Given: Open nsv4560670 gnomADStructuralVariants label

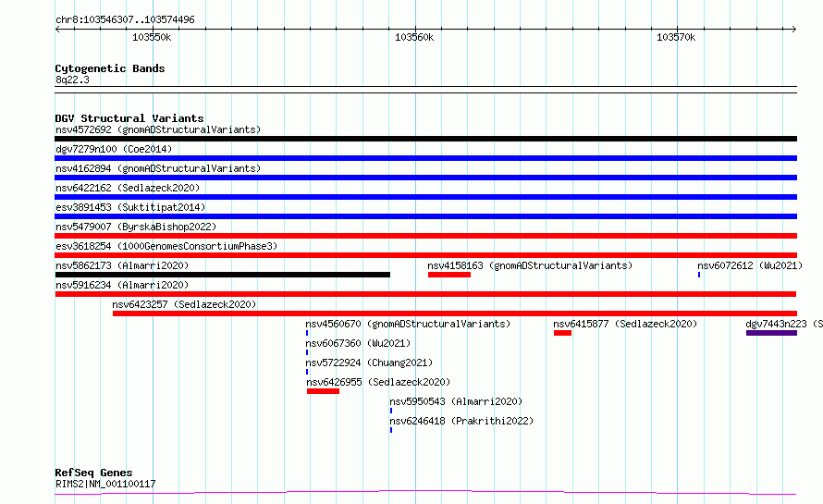Looking at the screenshot, I should (408, 324).
